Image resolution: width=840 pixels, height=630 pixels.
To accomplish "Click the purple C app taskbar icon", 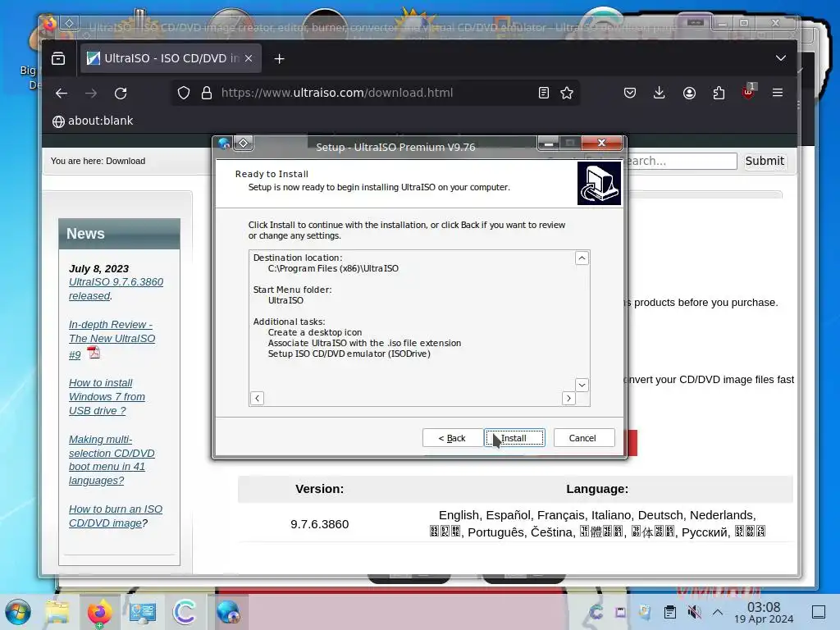I will [185, 612].
